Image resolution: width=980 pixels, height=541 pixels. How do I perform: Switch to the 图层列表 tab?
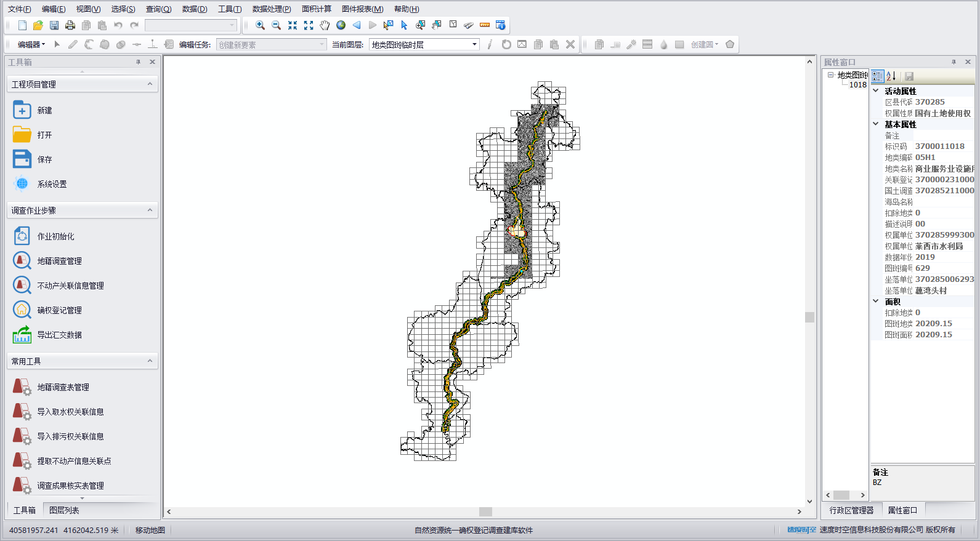[x=64, y=510]
